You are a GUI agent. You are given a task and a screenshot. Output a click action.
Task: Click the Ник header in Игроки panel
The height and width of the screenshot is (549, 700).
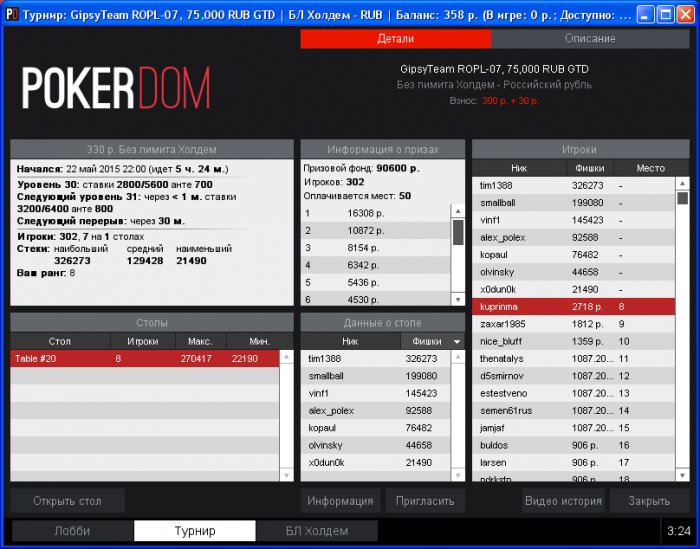point(519,168)
